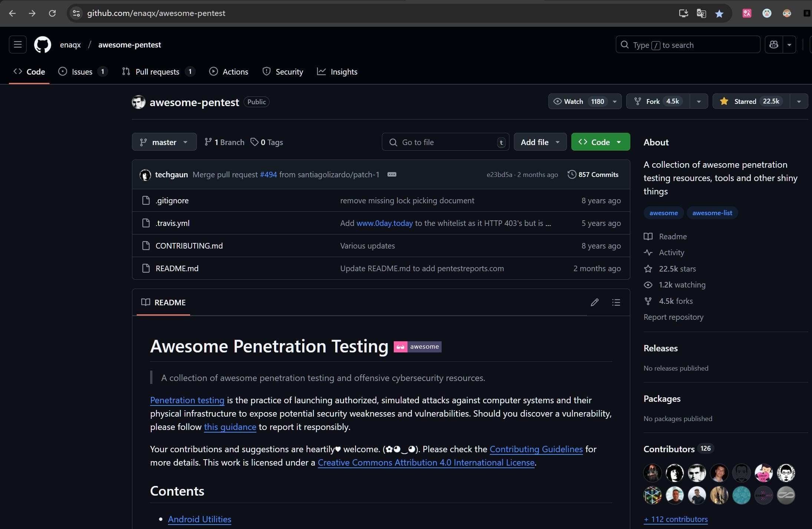This screenshot has height=529, width=812.
Task: View the 1.2k watching link
Action: pos(675,285)
